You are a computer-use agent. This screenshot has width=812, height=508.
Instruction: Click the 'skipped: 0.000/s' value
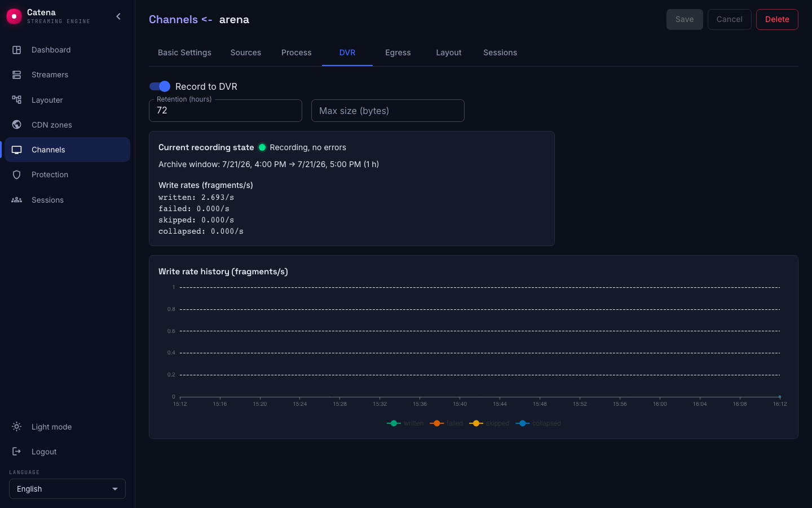tap(196, 220)
